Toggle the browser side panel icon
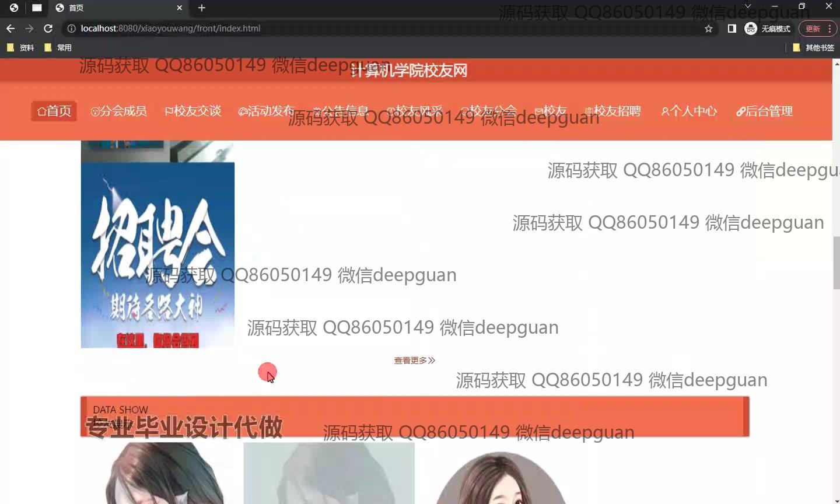 pos(731,29)
